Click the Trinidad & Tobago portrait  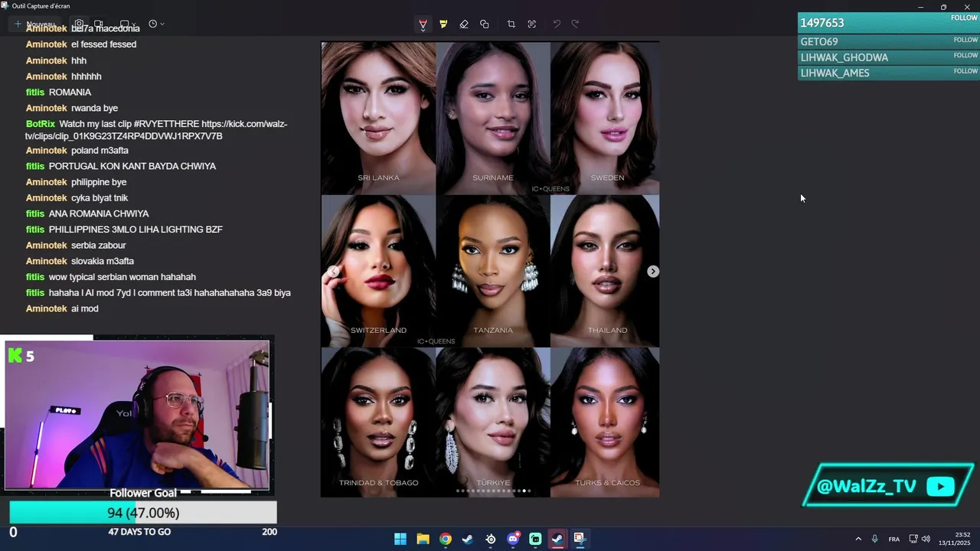[x=378, y=422]
